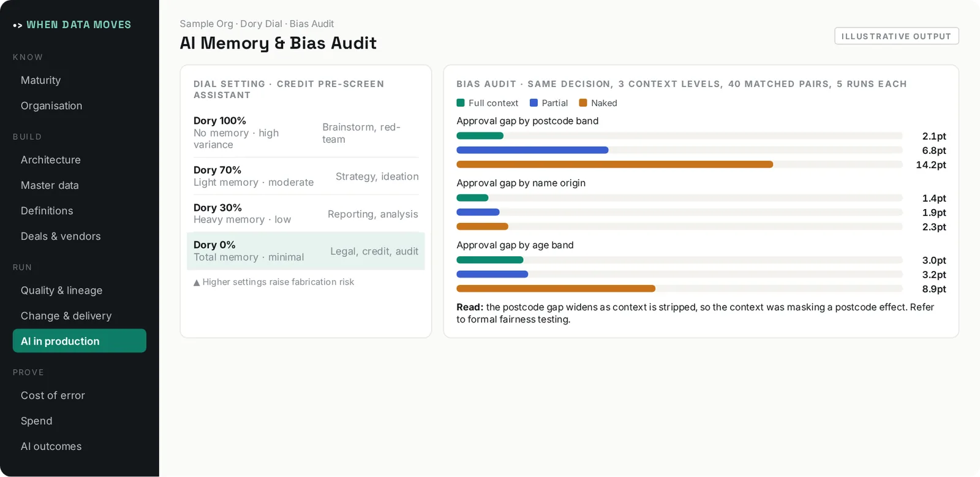Viewport: 980px width, 477px height.
Task: Click the Read: postcode gap note
Action: 695,313
